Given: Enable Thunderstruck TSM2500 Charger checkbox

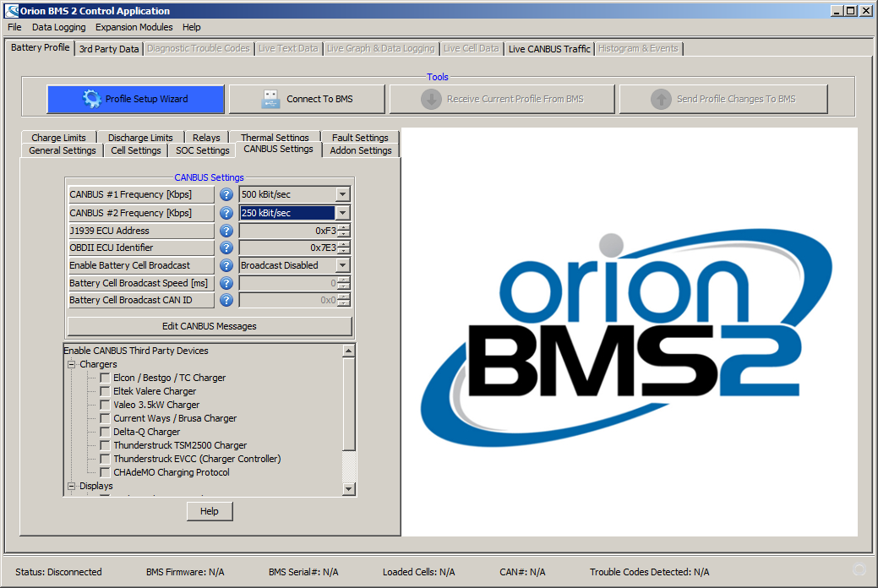Looking at the screenshot, I should pyautogui.click(x=105, y=445).
